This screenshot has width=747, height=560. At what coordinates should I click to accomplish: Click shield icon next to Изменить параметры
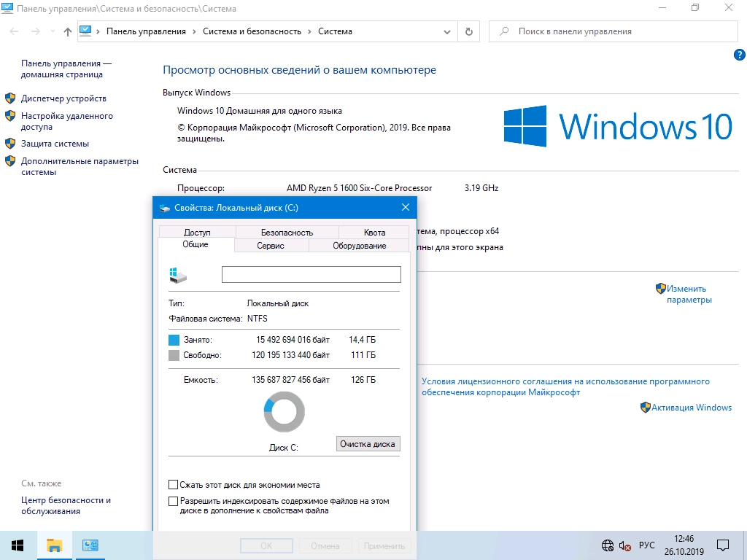661,289
